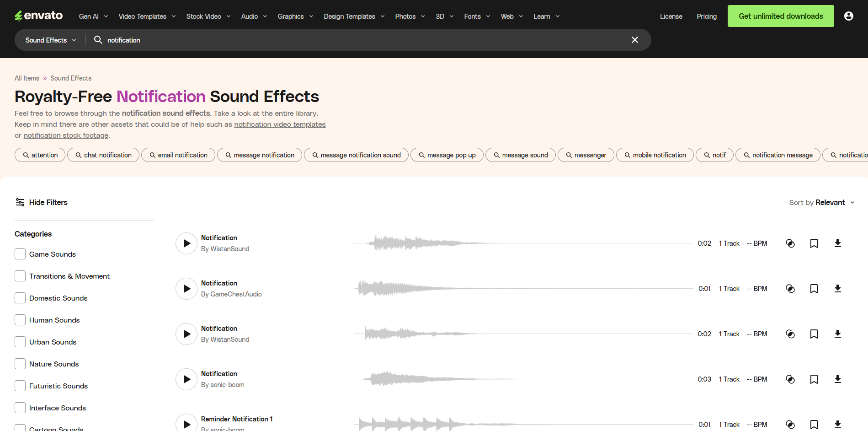Play the Notification track by WistanSound
The image size is (868, 431).
click(186, 243)
